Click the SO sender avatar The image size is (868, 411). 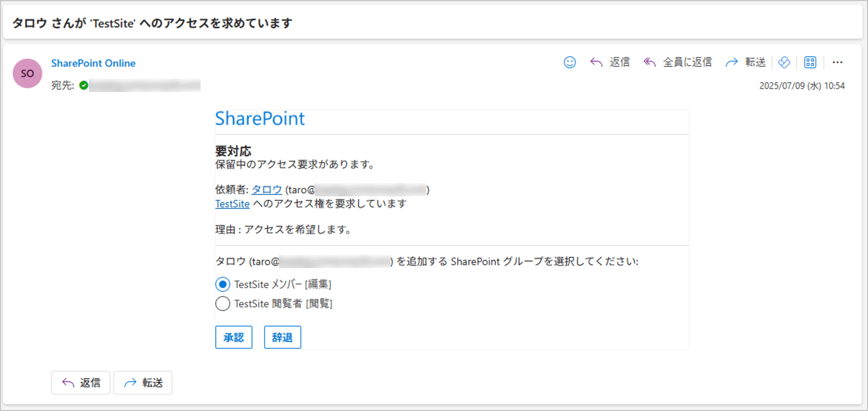click(x=27, y=73)
